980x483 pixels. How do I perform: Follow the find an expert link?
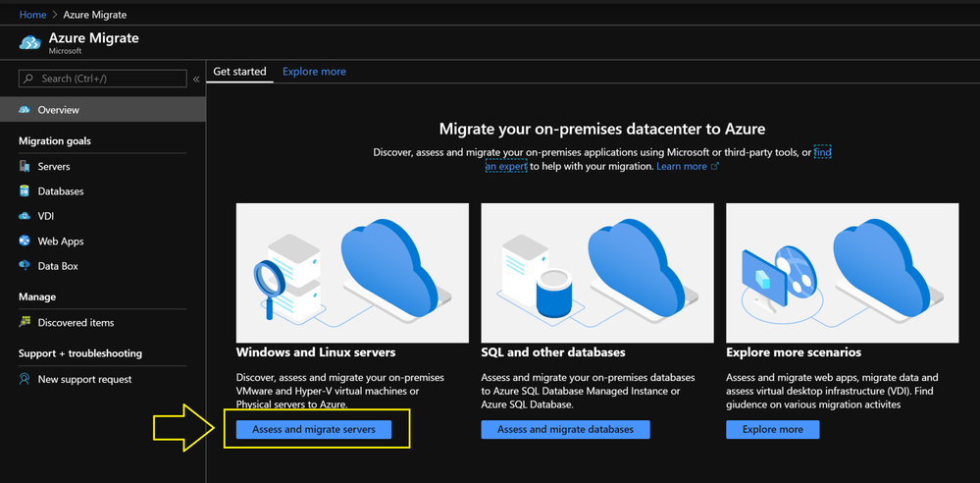tap(507, 167)
